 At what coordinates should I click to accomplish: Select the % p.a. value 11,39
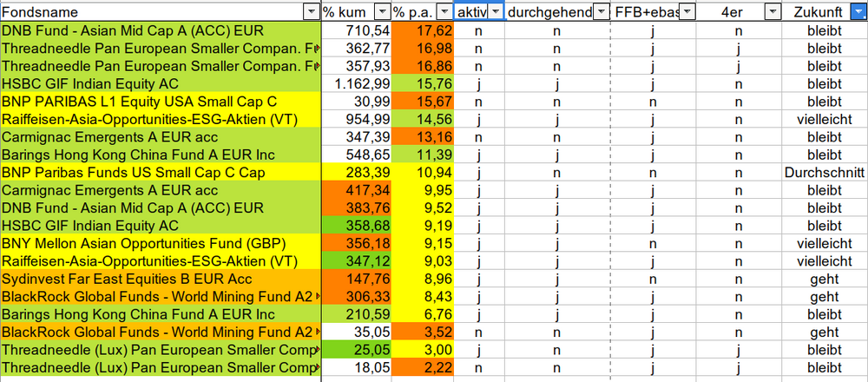coord(423,155)
